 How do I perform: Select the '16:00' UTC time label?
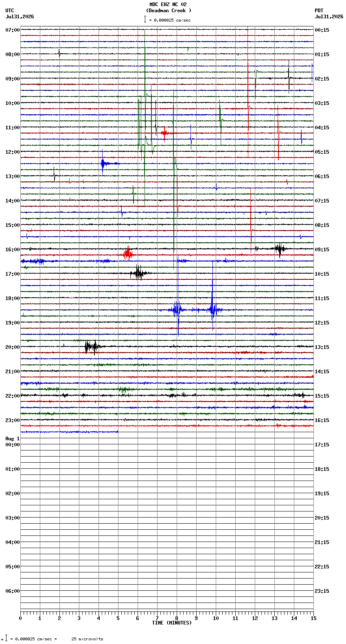[x=12, y=250]
